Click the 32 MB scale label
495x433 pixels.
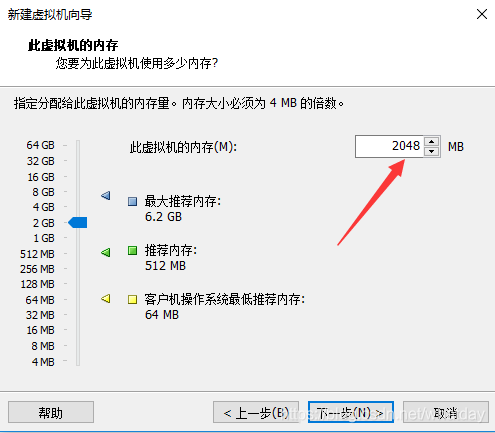pos(40,315)
